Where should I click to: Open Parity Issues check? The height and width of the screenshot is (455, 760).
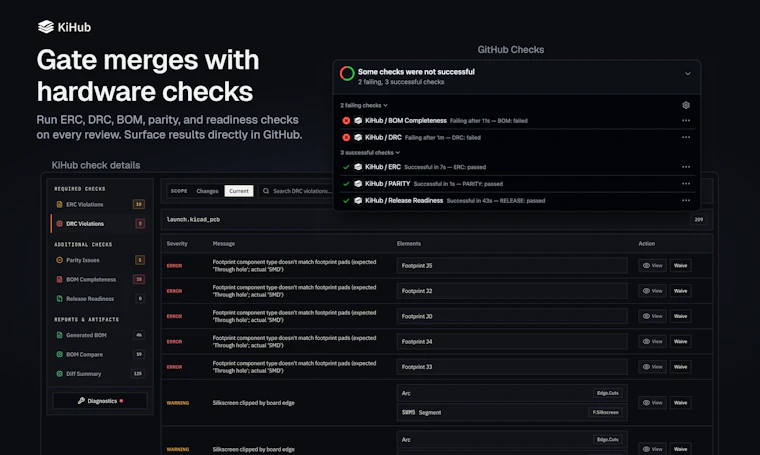click(100, 260)
